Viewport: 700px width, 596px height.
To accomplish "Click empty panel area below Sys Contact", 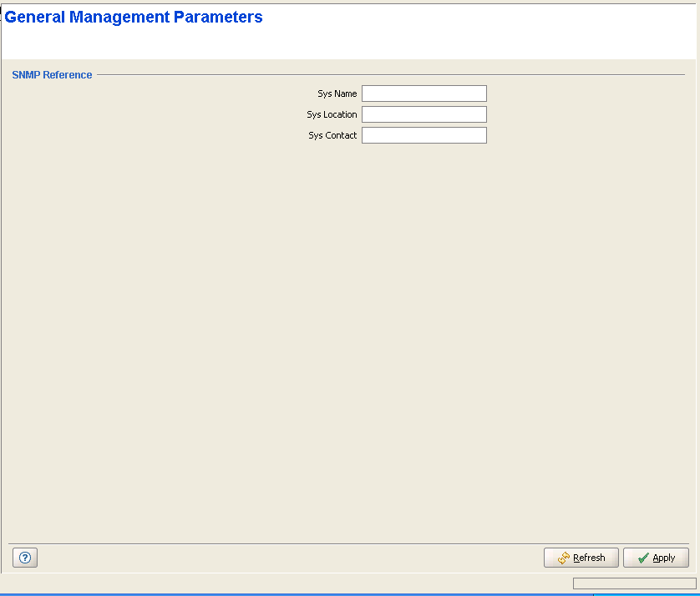I will point(351,334).
